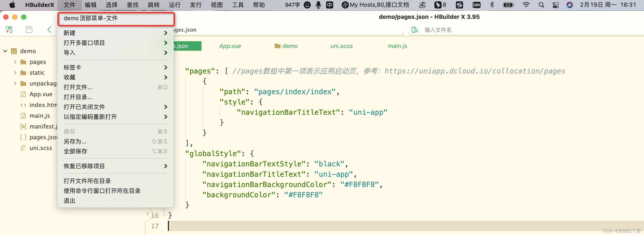Screen dimensions: 644x235
Task: Open the 收藏 submenu
Action: pos(116,77)
